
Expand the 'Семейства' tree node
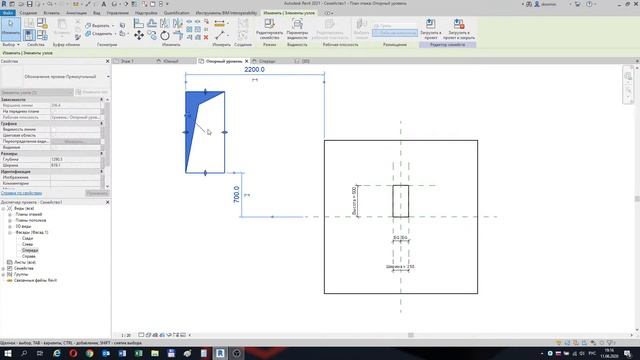[3, 269]
